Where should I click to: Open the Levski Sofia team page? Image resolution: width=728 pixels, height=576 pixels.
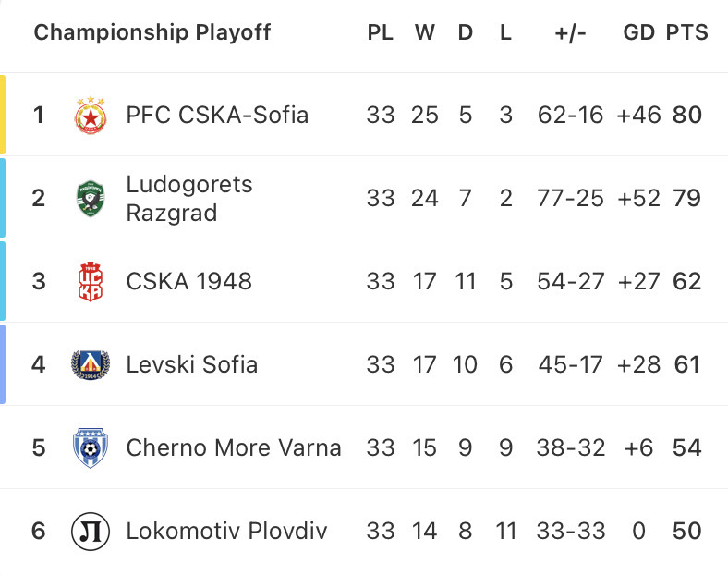[x=192, y=364]
